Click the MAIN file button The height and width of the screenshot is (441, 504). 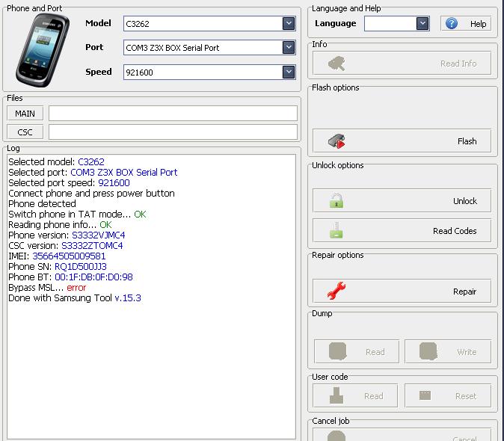[x=25, y=114]
